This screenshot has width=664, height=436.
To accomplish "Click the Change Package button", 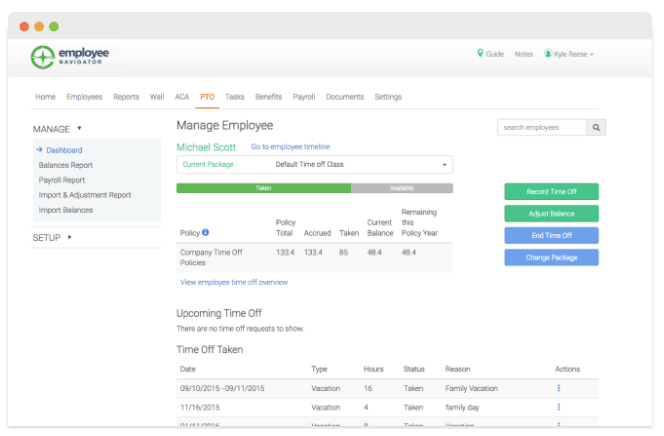I will click(x=551, y=257).
